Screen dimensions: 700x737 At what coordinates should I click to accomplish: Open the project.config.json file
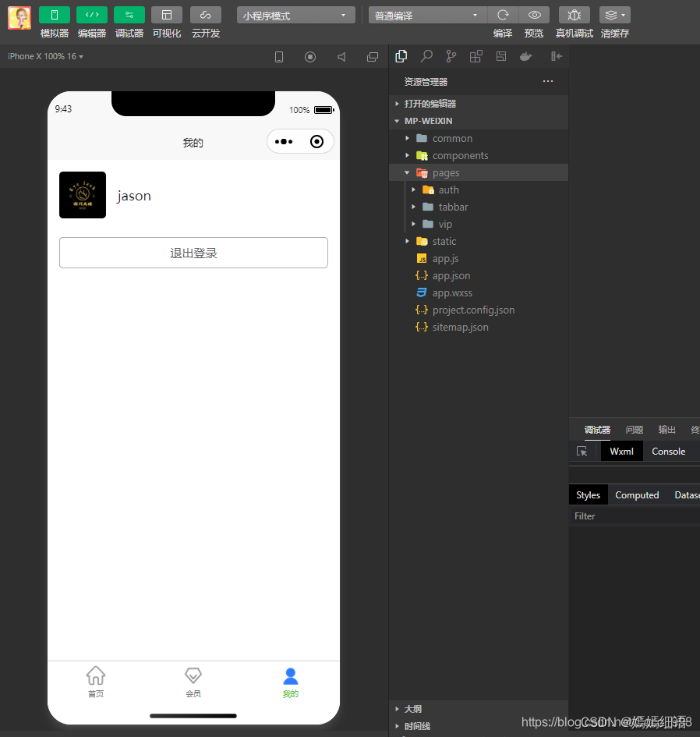pyautogui.click(x=479, y=310)
